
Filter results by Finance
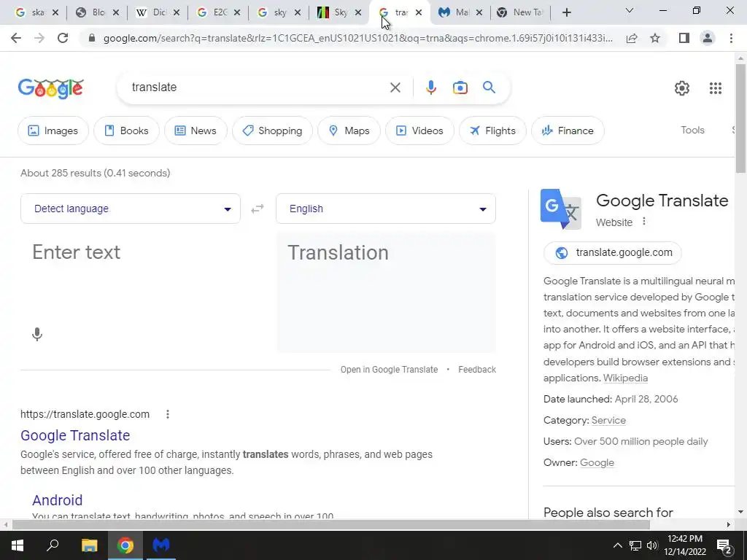coord(568,131)
